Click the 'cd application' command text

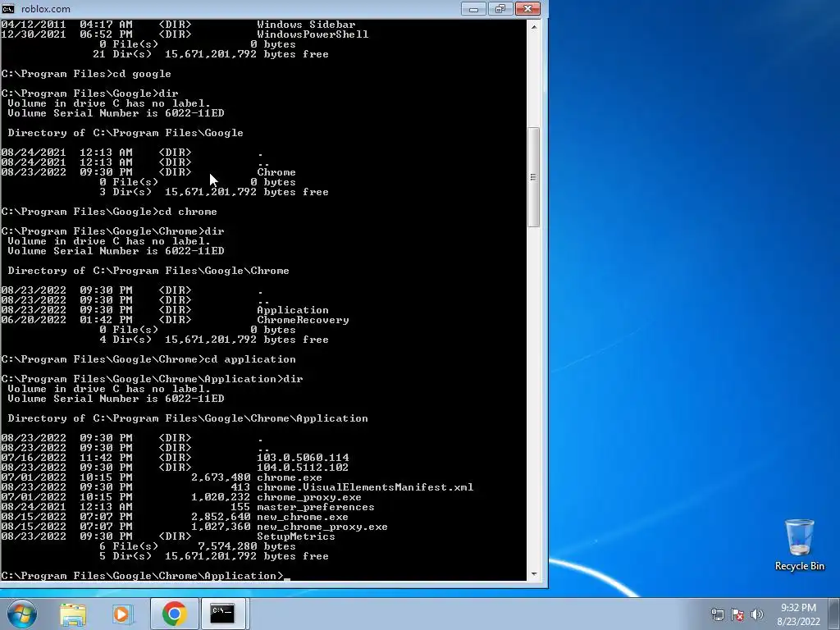pos(250,359)
